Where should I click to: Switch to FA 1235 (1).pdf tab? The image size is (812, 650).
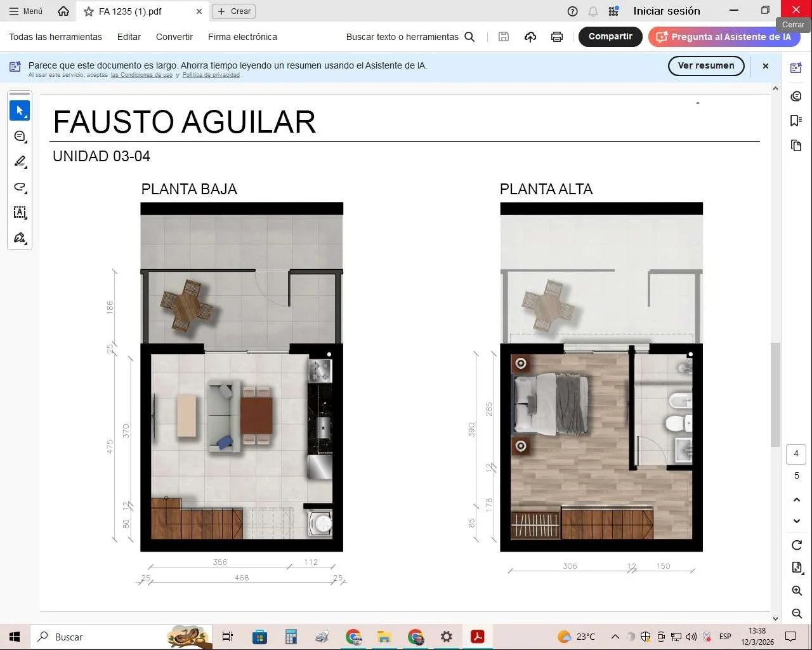pos(130,11)
